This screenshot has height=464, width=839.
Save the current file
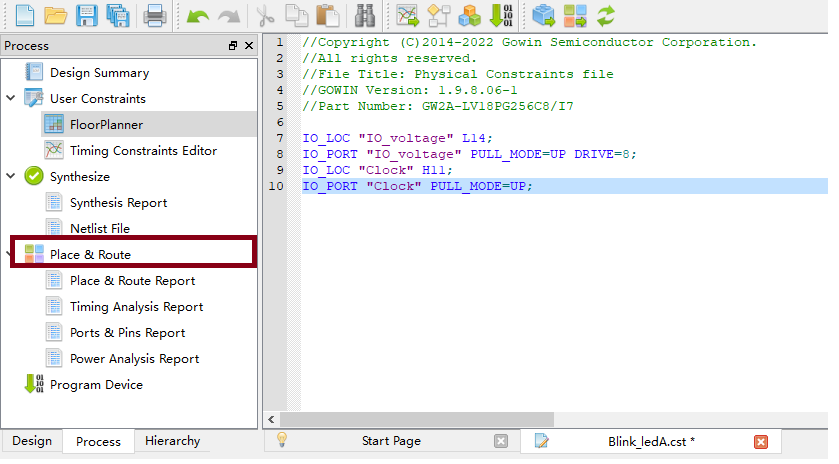pos(86,16)
